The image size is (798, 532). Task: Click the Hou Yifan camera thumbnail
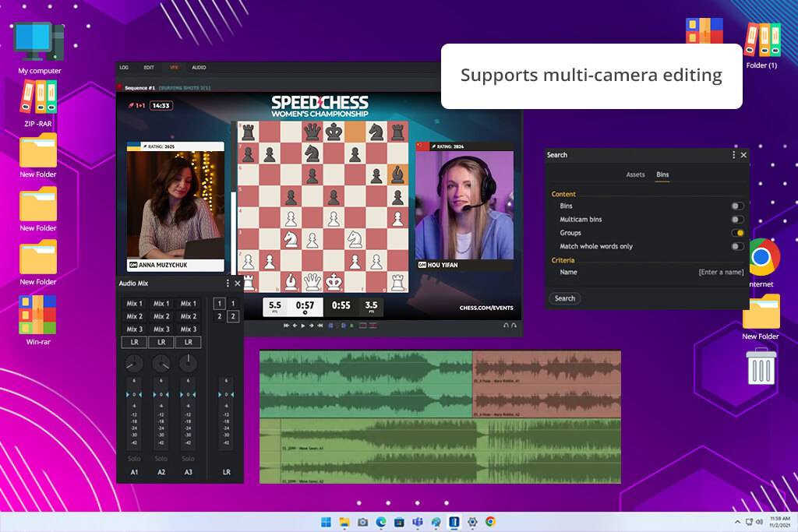coord(464,206)
